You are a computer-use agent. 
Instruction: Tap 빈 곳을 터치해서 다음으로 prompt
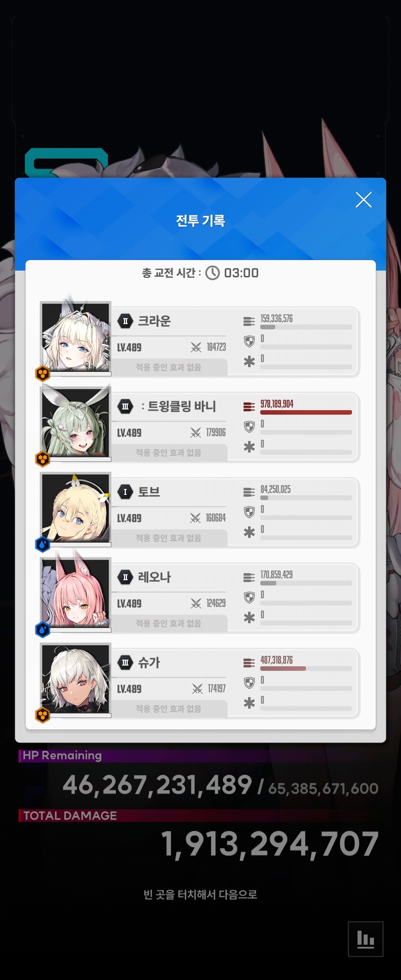click(200, 894)
